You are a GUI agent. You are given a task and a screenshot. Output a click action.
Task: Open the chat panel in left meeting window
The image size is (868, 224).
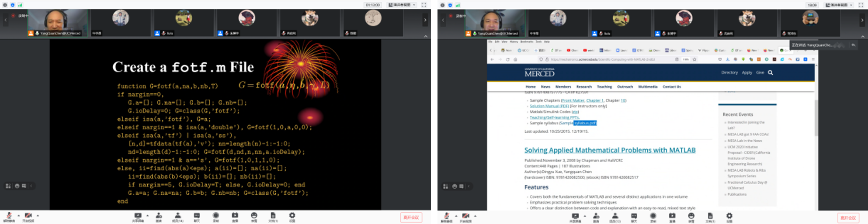(x=197, y=217)
